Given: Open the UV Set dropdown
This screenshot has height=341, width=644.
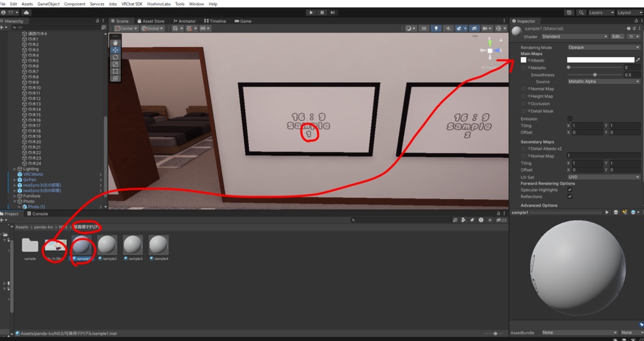Looking at the screenshot, I should (604, 177).
